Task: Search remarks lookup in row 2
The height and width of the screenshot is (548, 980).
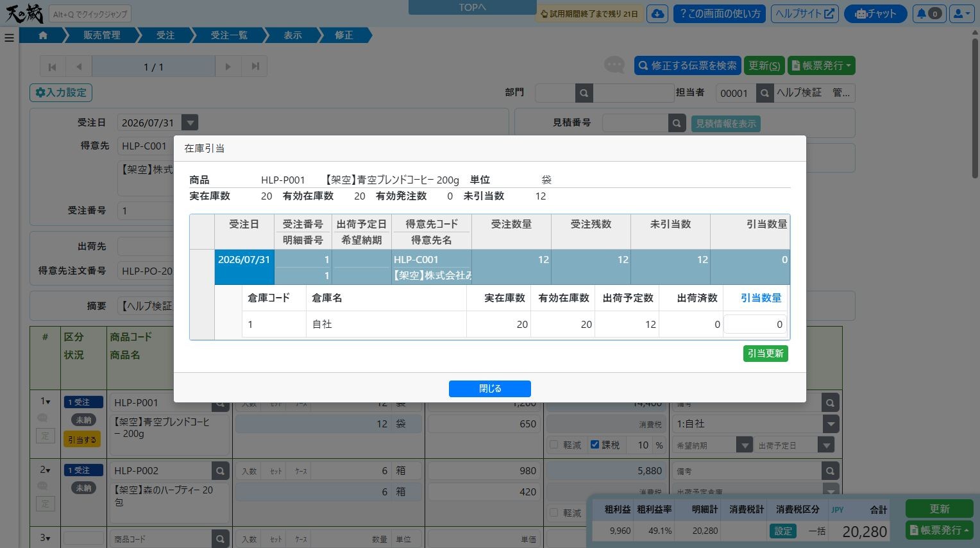Action: 831,471
